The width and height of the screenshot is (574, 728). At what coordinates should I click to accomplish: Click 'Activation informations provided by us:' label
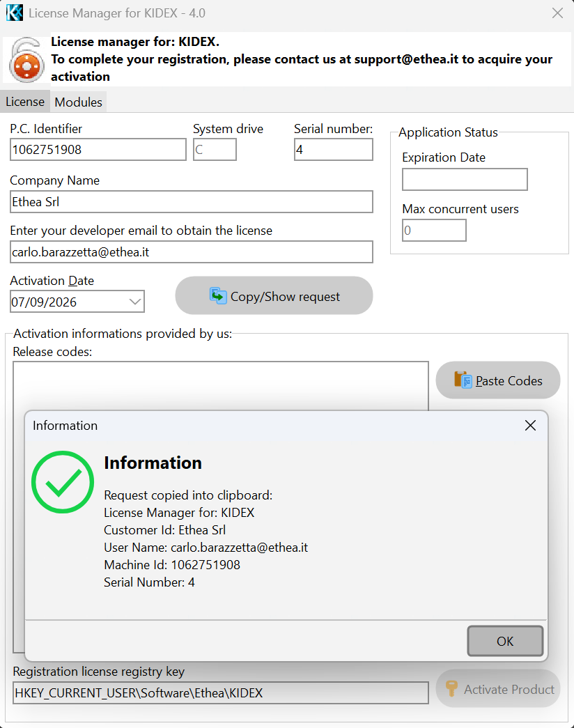click(123, 334)
